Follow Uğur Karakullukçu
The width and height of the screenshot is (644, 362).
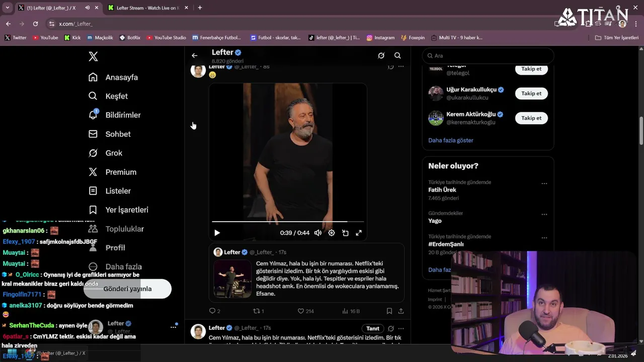(531, 94)
